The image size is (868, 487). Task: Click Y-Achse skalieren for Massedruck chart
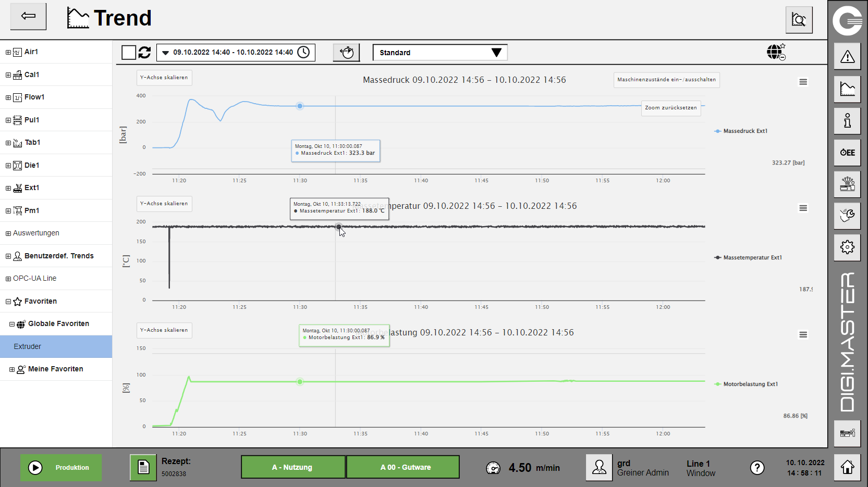click(x=164, y=78)
